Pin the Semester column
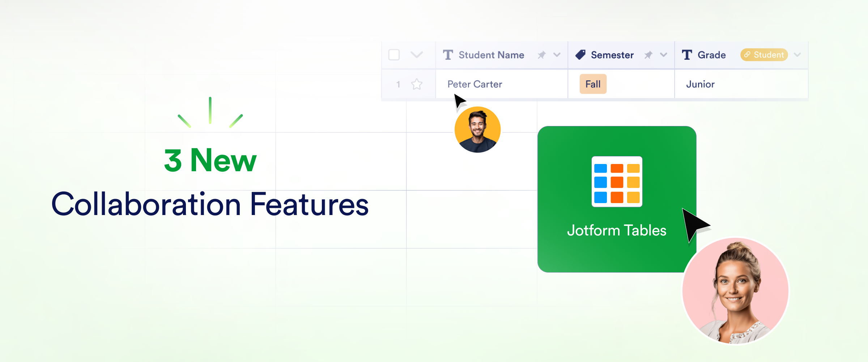 point(648,55)
